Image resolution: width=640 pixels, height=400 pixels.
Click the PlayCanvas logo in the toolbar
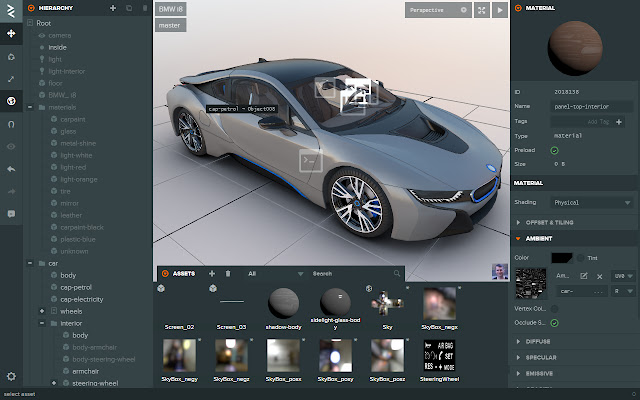tap(11, 11)
